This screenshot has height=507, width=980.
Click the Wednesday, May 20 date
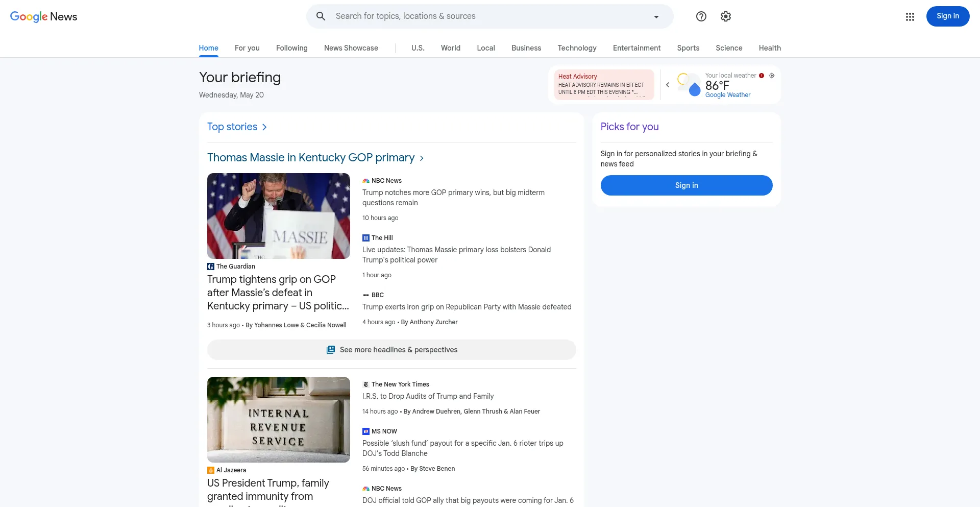[x=231, y=95]
